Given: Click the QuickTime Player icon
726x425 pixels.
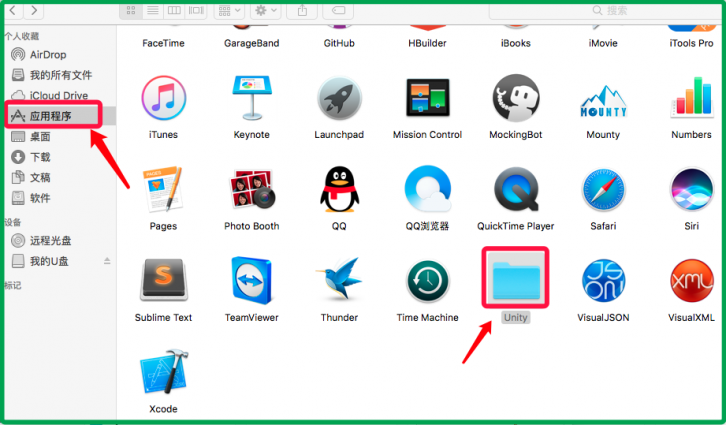Looking at the screenshot, I should point(515,189).
